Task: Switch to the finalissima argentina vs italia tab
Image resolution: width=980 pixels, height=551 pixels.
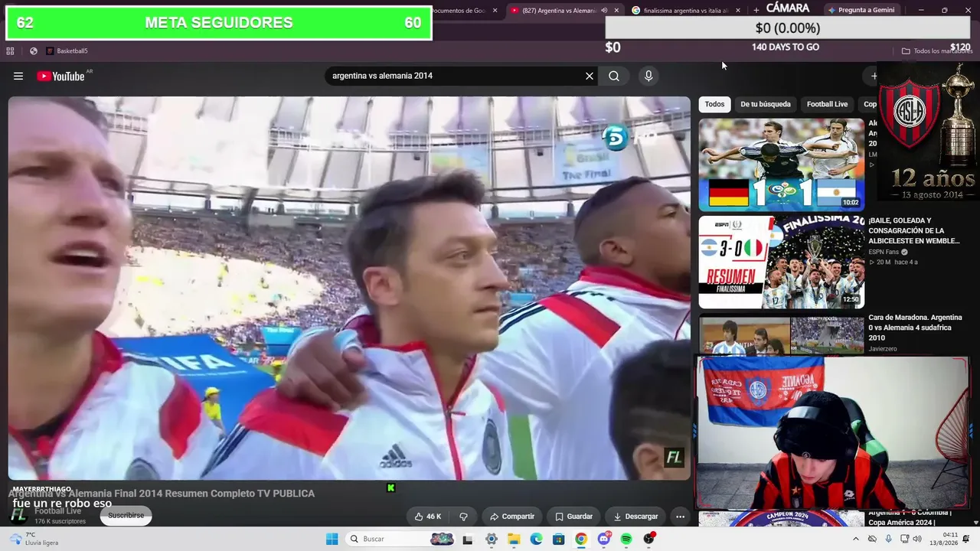Action: (685, 11)
